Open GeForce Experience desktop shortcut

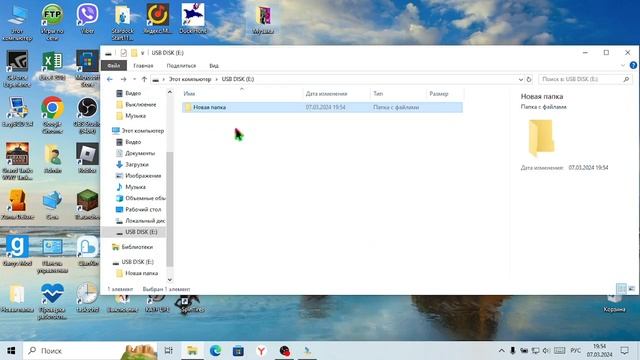click(17, 69)
